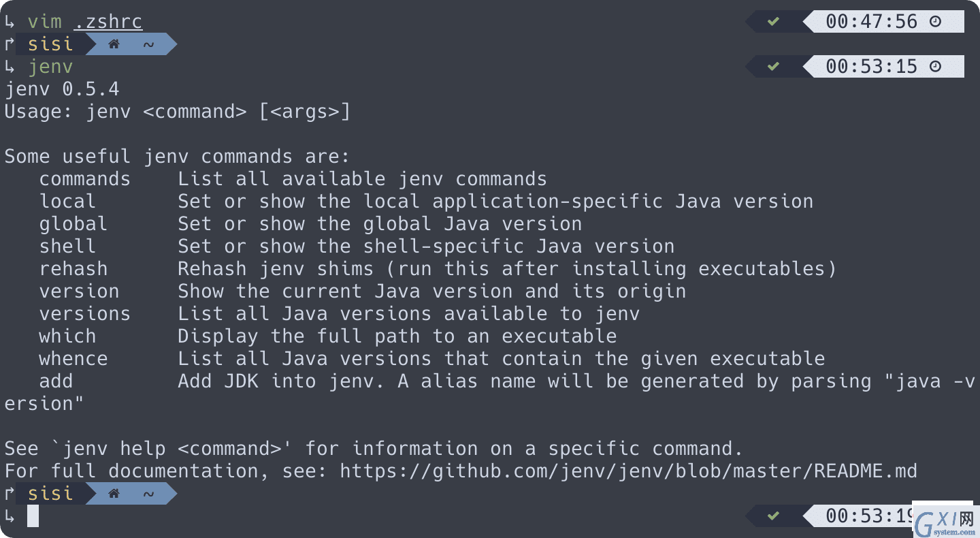Screen dimensions: 980x538
Task: Click the green checkmark in the bottom status segment
Action: 773,516
